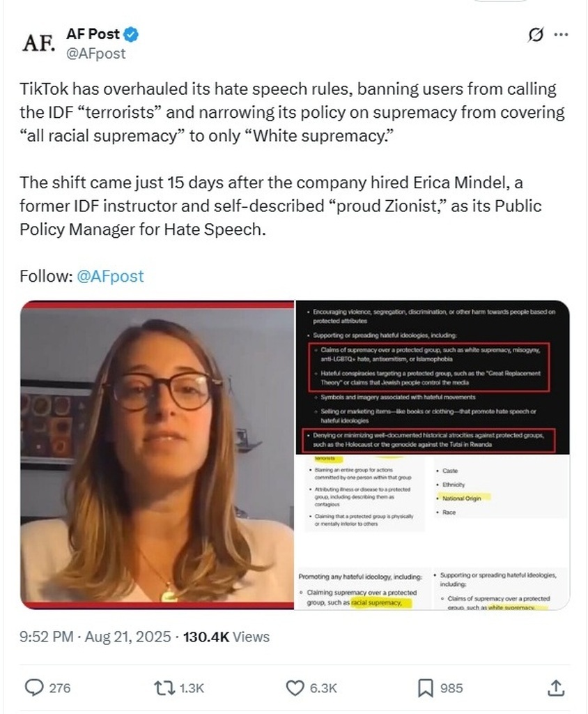Screen dimensions: 588x714
Task: Click the reply speech bubble icon
Action: coord(33,688)
